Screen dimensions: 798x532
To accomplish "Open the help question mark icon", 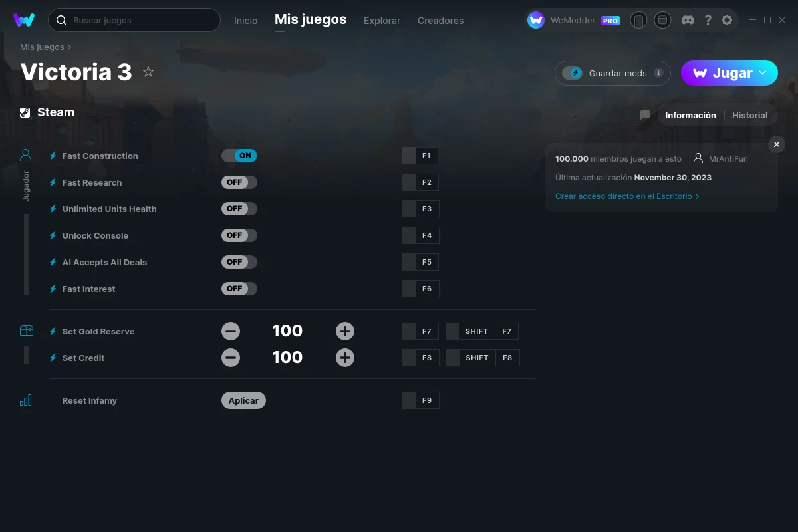I will (708, 20).
